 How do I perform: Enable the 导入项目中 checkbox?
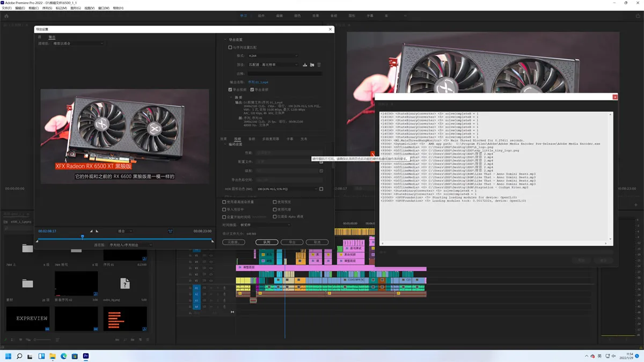click(224, 210)
